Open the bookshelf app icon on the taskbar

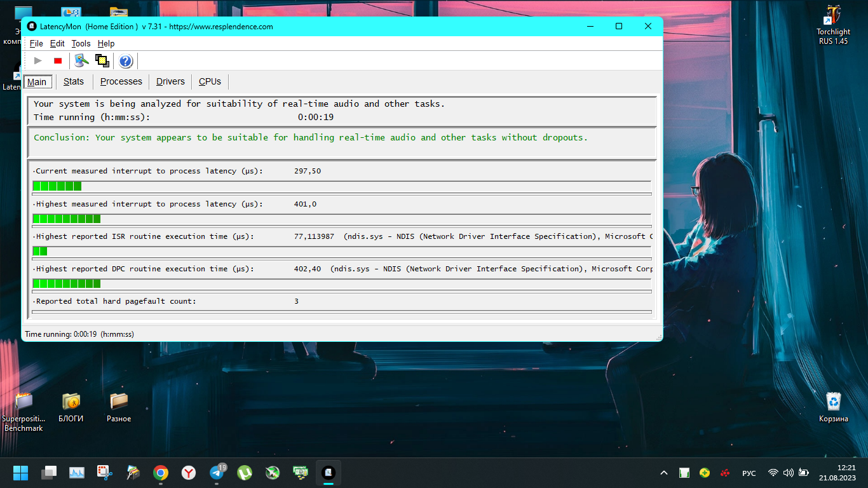(133, 473)
